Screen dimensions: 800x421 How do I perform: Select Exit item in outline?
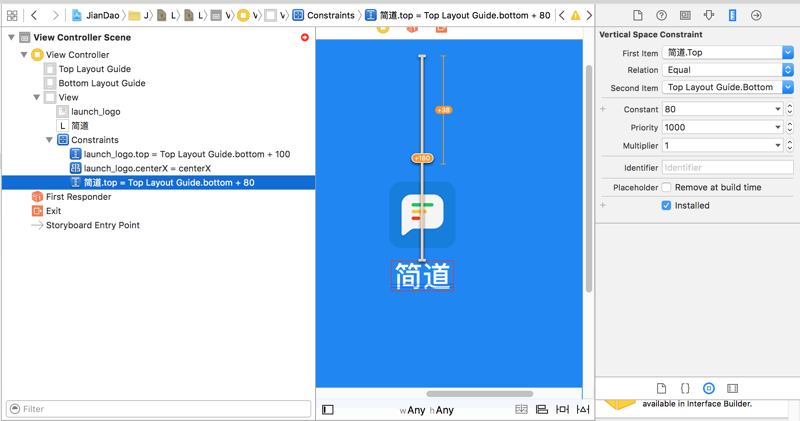point(53,211)
